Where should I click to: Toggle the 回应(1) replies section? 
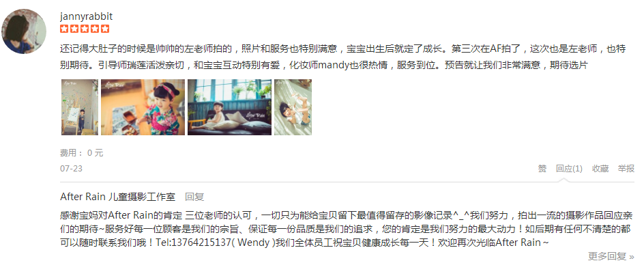point(569,169)
